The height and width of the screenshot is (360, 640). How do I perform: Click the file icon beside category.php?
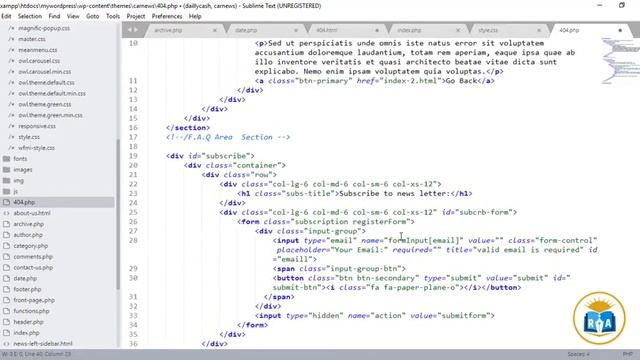pyautogui.click(x=6, y=246)
